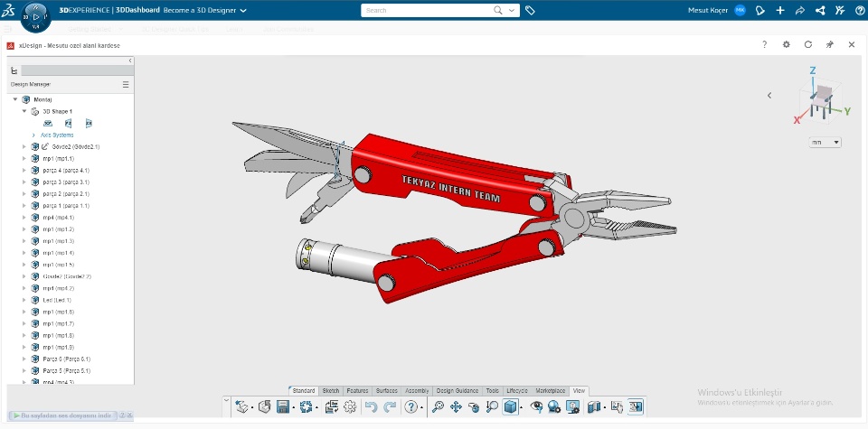This screenshot has height=429, width=868.
Task: Collapse the Montaj root tree node
Action: (x=15, y=99)
